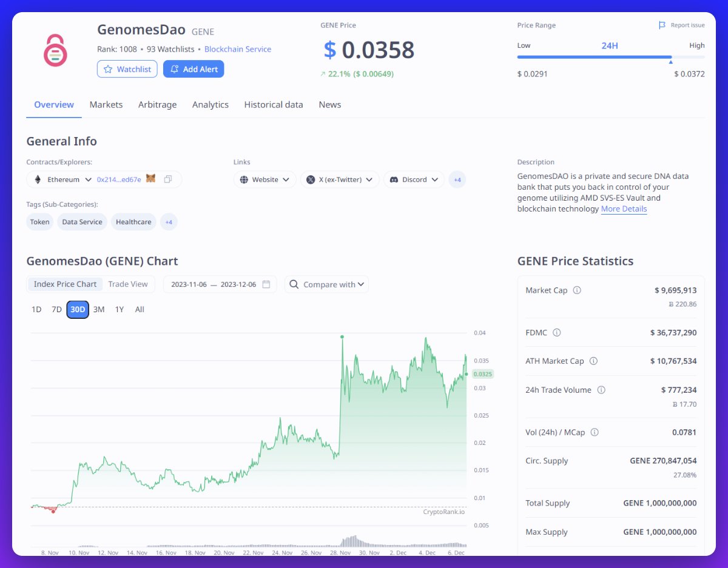Click the 0.0325 current price label on chart
The width and height of the screenshot is (728, 568).
coord(483,374)
